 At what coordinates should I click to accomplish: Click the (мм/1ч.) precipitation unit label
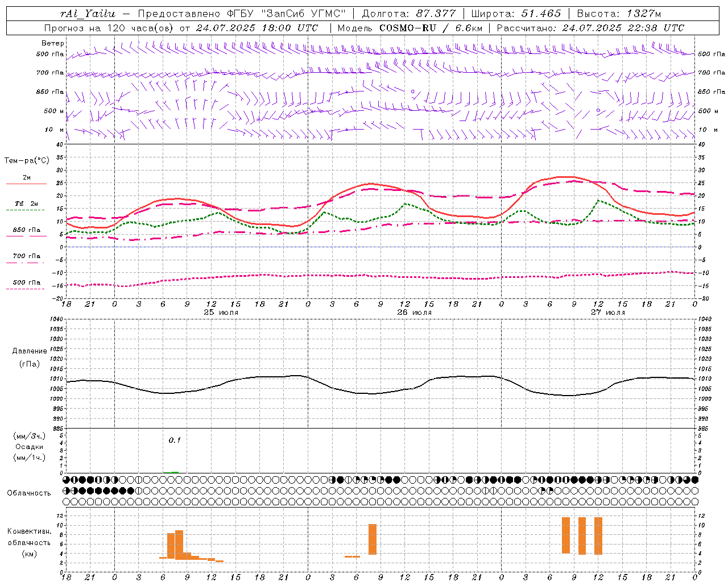(x=30, y=458)
